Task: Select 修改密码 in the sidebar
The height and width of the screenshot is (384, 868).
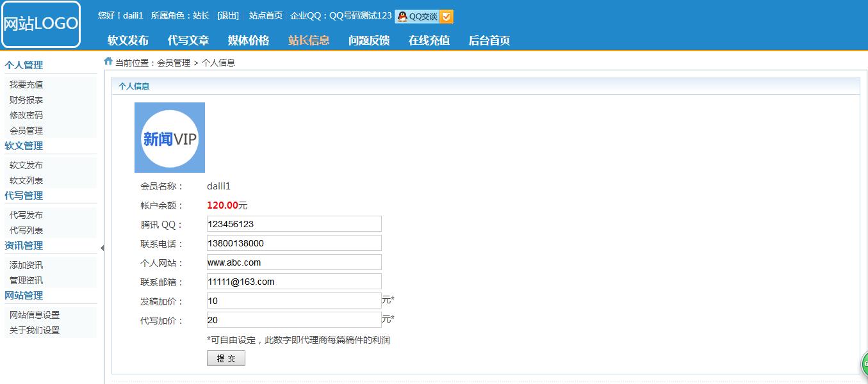Action: tap(26, 115)
